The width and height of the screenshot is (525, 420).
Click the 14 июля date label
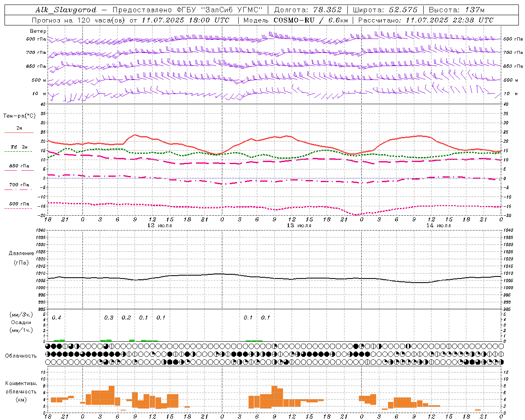coord(438,226)
